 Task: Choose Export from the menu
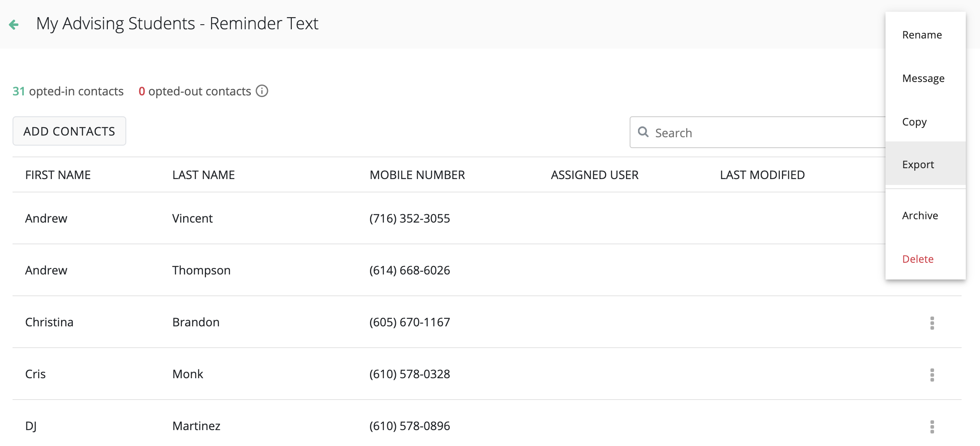point(918,164)
